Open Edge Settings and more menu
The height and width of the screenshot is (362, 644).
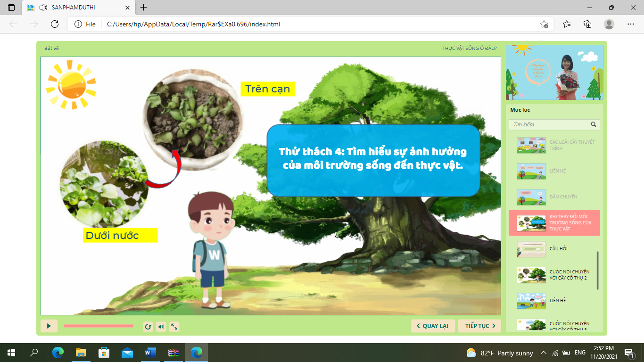tap(631, 24)
